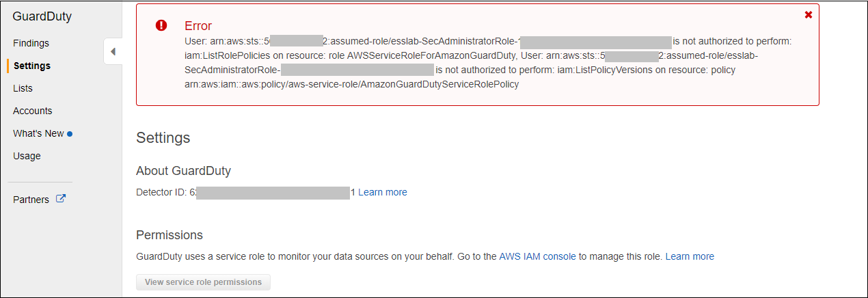868x298 pixels.
Task: Go to Lists in the navigation
Action: click(23, 88)
